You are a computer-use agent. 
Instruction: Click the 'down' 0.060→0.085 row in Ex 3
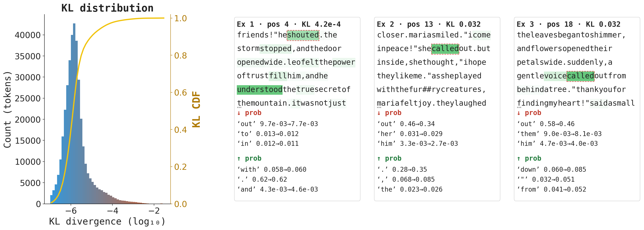[551, 169]
